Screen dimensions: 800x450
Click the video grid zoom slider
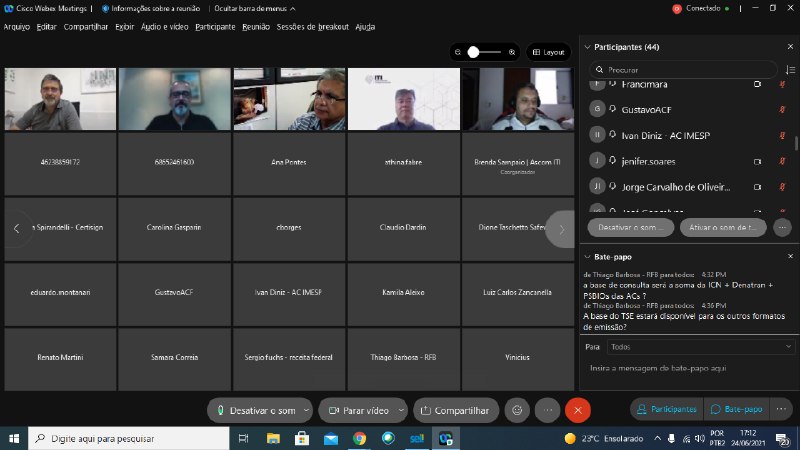[x=484, y=52]
